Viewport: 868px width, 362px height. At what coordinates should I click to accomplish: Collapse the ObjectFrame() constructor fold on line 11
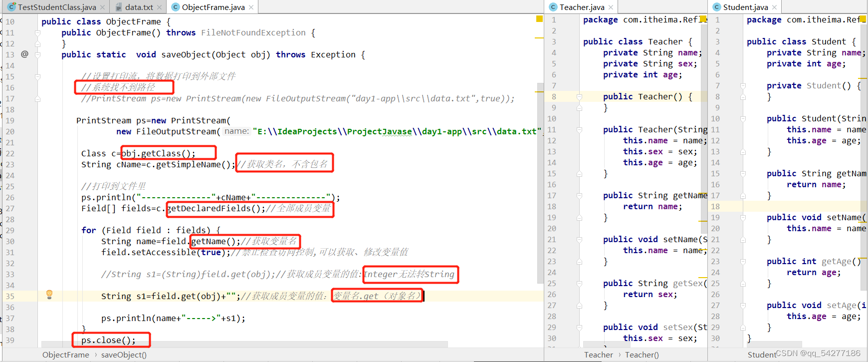click(x=37, y=33)
